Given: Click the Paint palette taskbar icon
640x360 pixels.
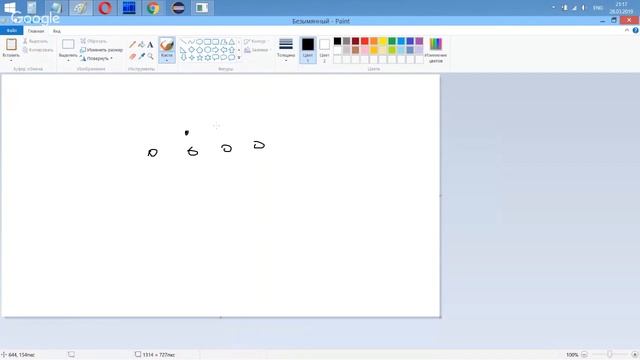Looking at the screenshot, I should 80,8.
